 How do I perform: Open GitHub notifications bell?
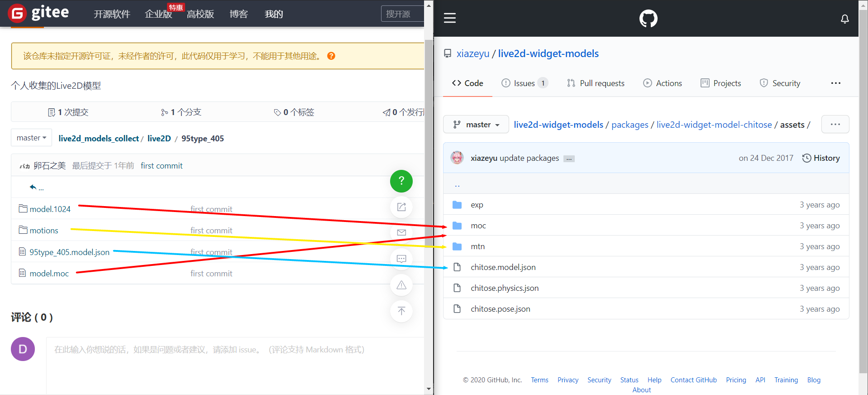844,19
